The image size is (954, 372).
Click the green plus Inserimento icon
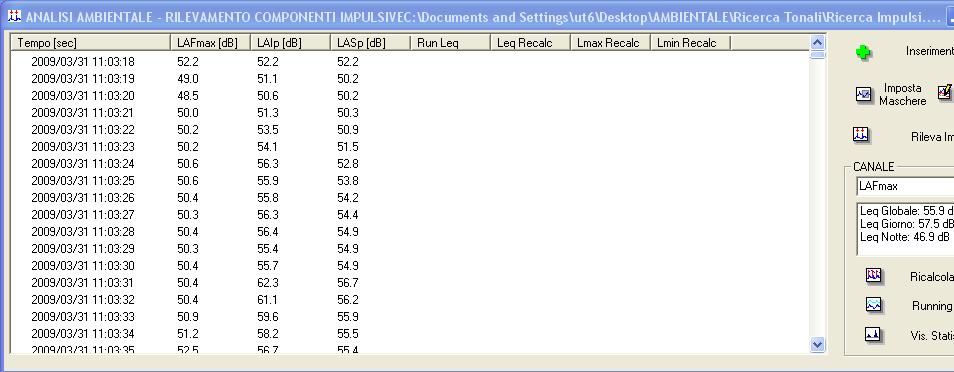pyautogui.click(x=863, y=52)
